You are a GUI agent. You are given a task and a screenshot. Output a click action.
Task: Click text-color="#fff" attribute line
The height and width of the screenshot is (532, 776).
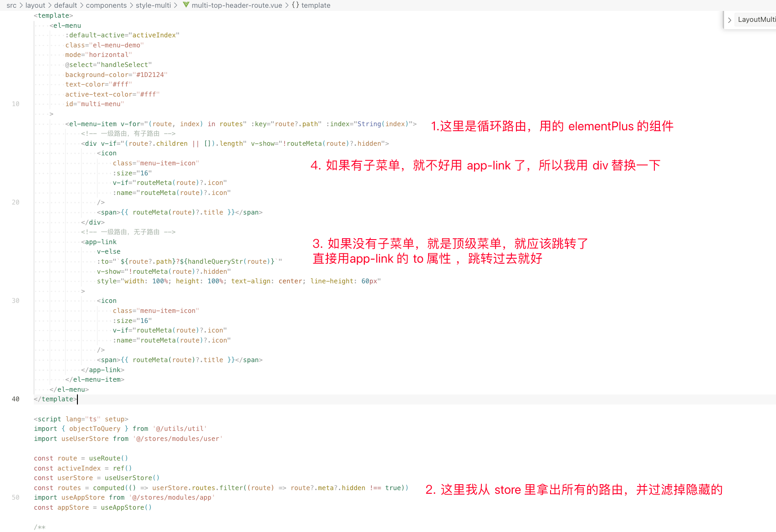coord(98,84)
